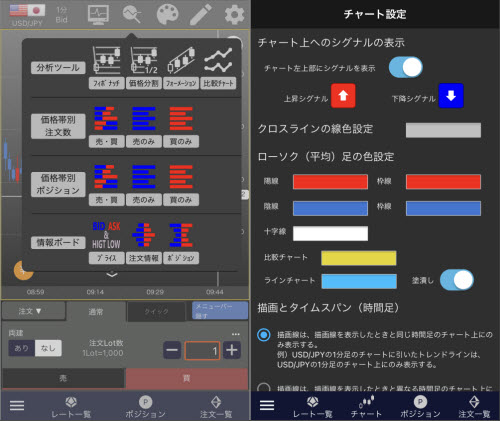The height and width of the screenshot is (421, 500).
Task: Click the 売 sell button
Action: [x=63, y=378]
